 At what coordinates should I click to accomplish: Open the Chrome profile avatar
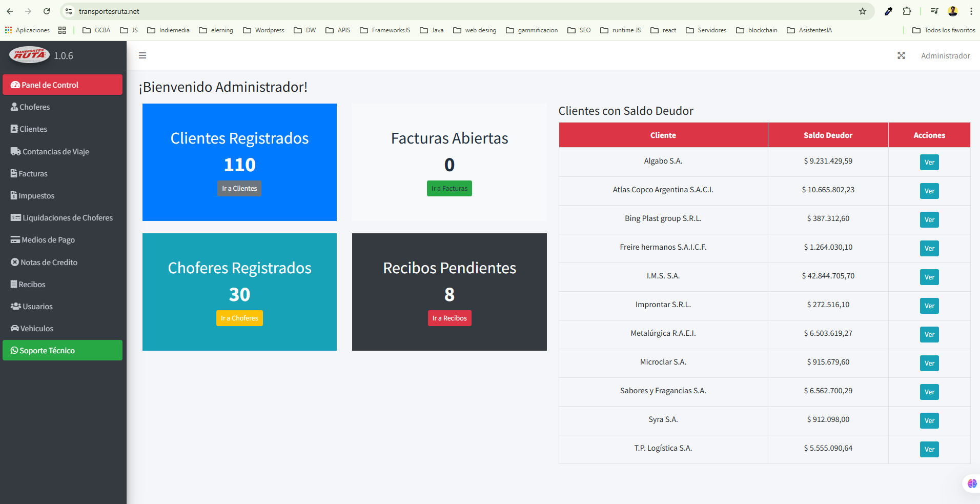tap(953, 11)
